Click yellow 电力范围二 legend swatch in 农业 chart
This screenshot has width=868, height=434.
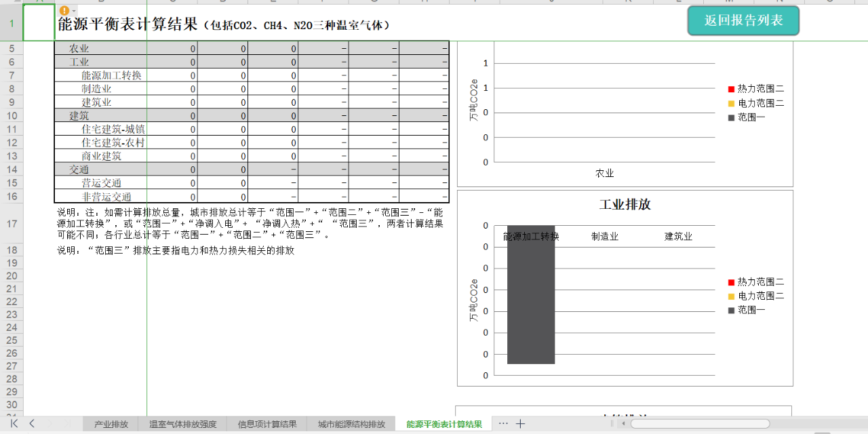[731, 103]
